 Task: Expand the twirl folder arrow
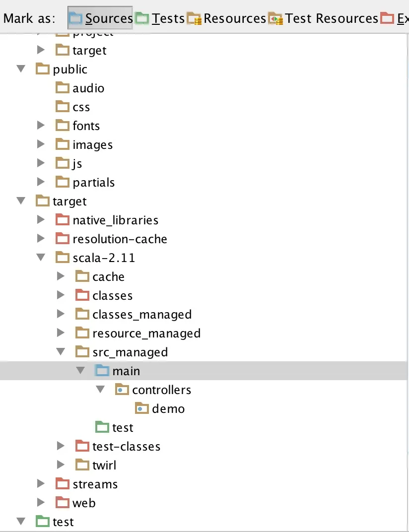61,465
